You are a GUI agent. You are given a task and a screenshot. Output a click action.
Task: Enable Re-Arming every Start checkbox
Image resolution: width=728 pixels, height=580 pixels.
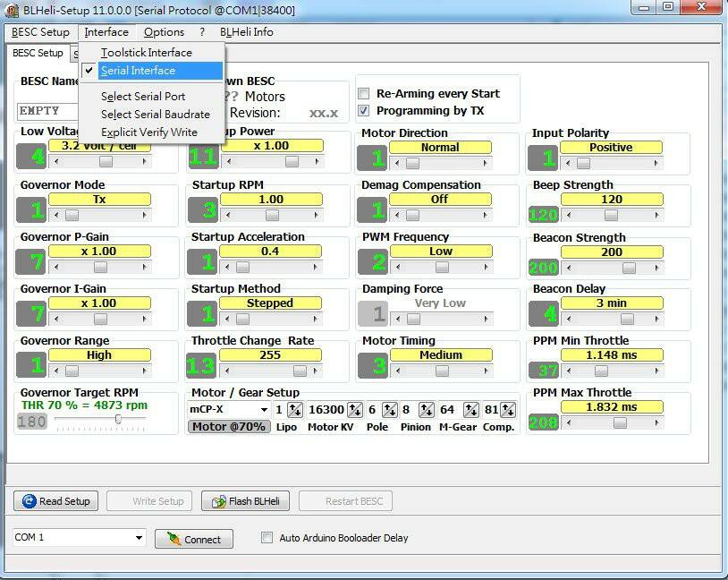[x=363, y=94]
